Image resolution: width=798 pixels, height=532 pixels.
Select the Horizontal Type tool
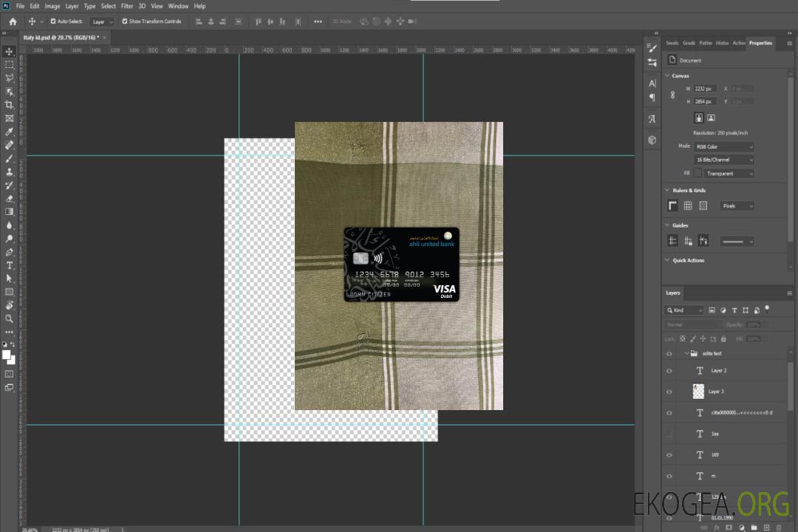pyautogui.click(x=9, y=265)
